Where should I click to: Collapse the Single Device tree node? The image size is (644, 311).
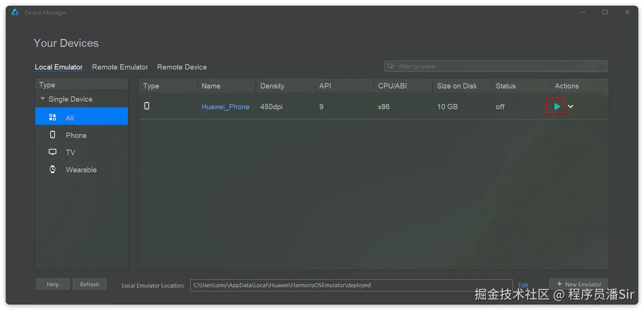pyautogui.click(x=43, y=99)
